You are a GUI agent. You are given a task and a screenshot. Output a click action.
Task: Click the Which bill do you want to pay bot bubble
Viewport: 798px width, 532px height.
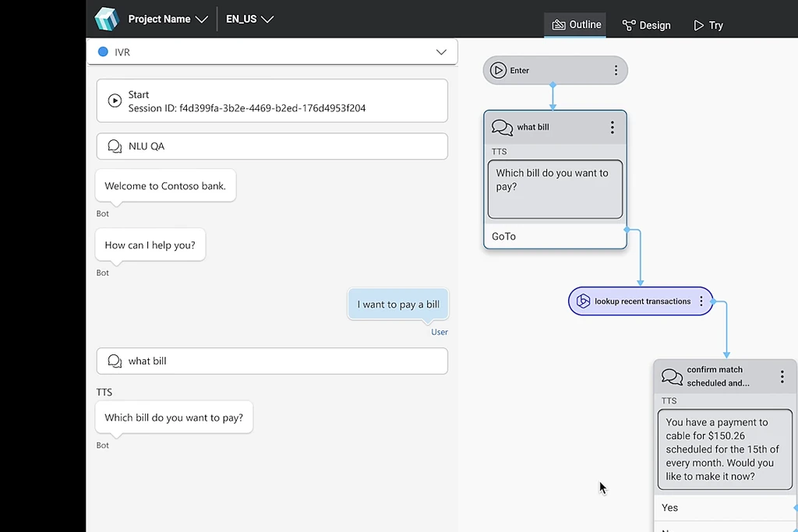coord(174,417)
